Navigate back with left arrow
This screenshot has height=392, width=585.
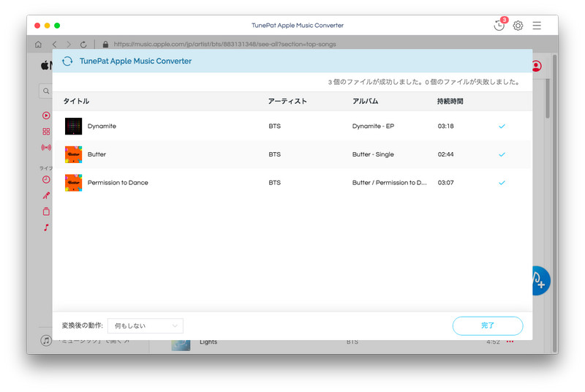pos(54,45)
